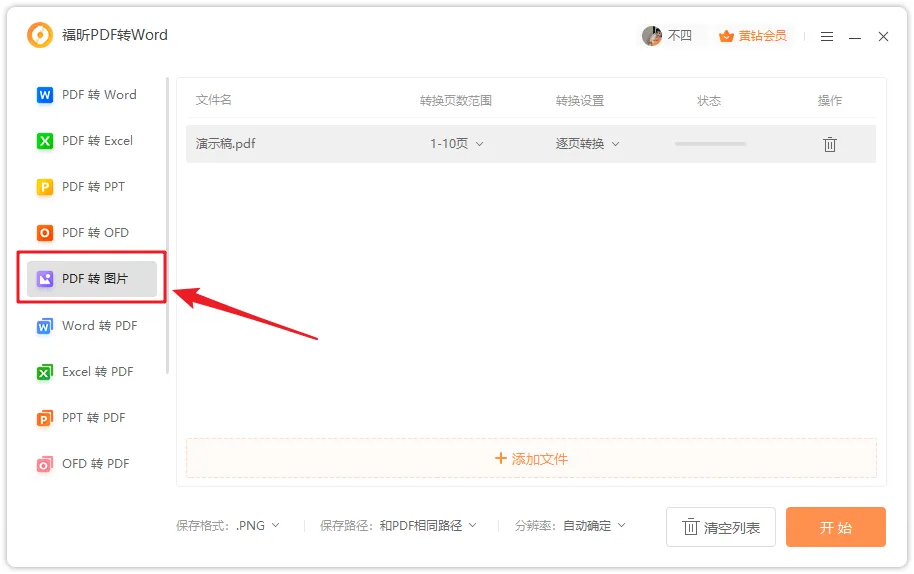The height and width of the screenshot is (574, 914).
Task: Click the crown membership icon
Action: [x=726, y=36]
